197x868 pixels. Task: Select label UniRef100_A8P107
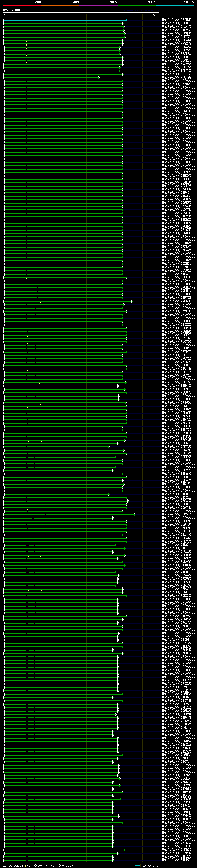coord(177,585)
